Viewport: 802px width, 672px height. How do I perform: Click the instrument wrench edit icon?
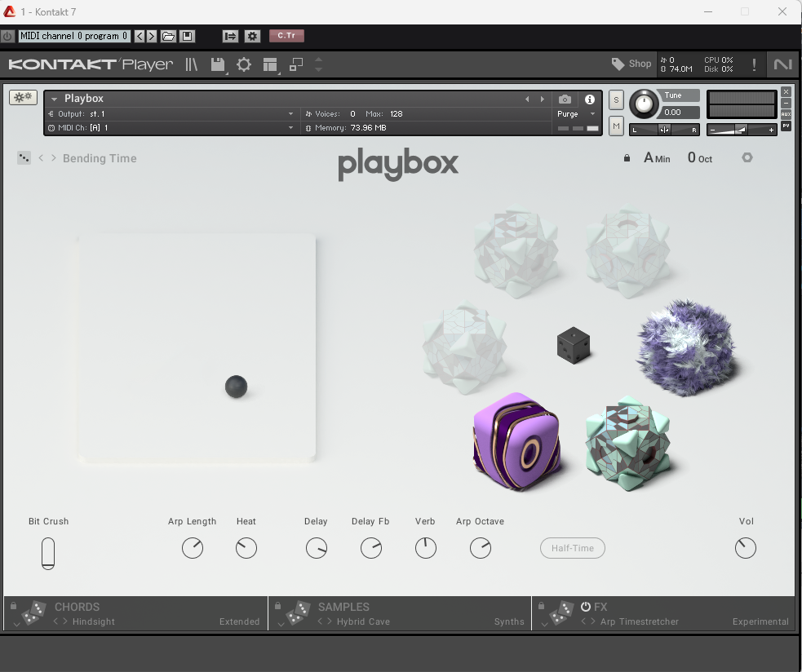click(x=23, y=97)
